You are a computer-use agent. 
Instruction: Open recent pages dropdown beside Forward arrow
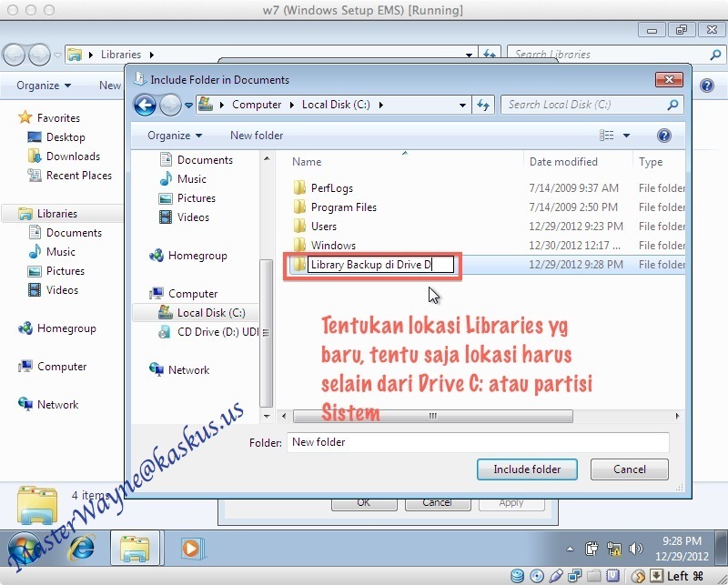[x=188, y=106]
